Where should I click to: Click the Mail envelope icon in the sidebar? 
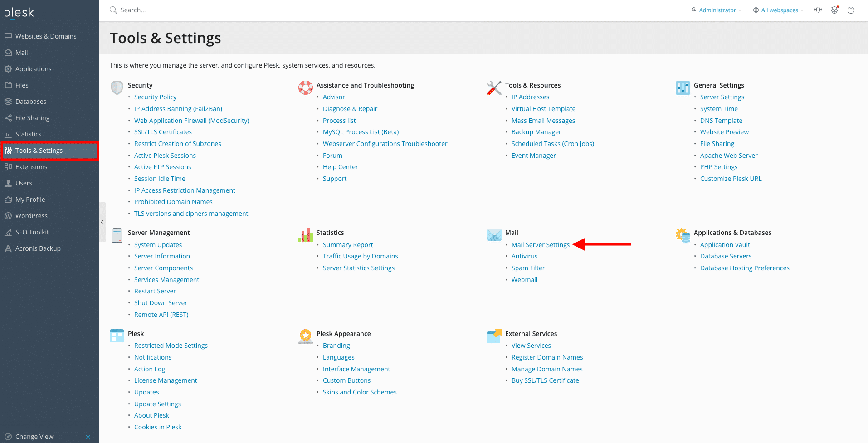(8, 53)
